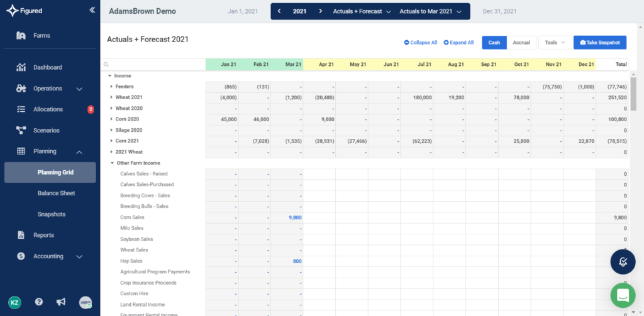Open the help question mark icon
The image size is (644, 316).
click(38, 302)
